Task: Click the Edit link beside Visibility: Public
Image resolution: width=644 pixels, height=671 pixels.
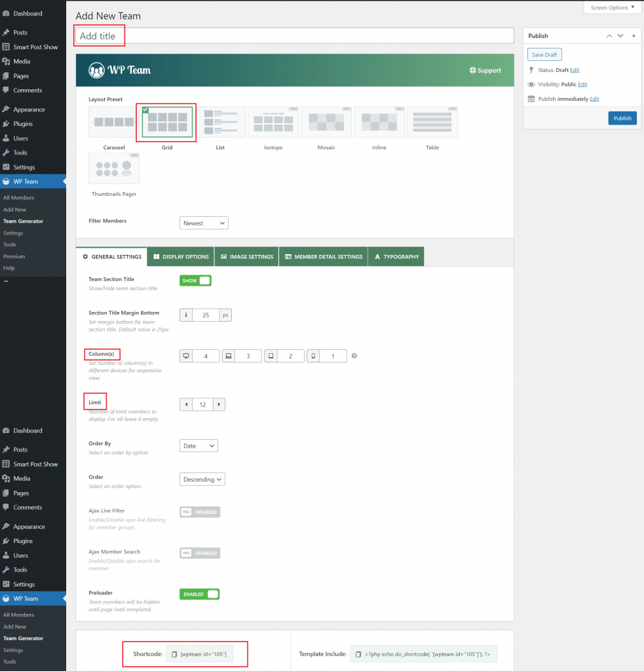Action: pos(582,85)
